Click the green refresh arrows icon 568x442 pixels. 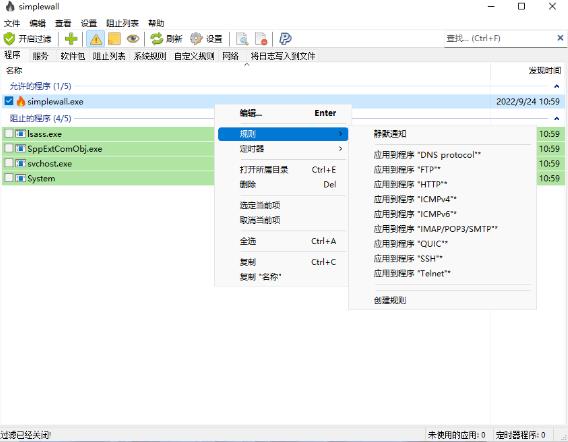[x=156, y=39]
